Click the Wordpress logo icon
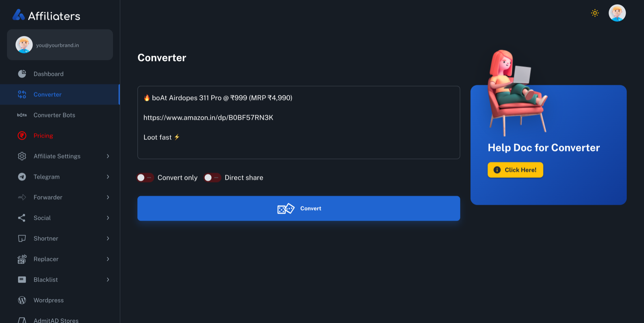The image size is (644, 323). pyautogui.click(x=22, y=300)
